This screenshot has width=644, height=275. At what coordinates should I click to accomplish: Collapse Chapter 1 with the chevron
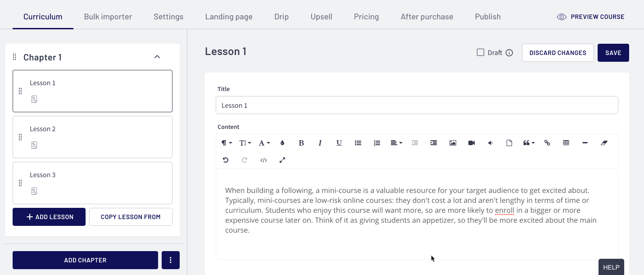[x=157, y=57]
